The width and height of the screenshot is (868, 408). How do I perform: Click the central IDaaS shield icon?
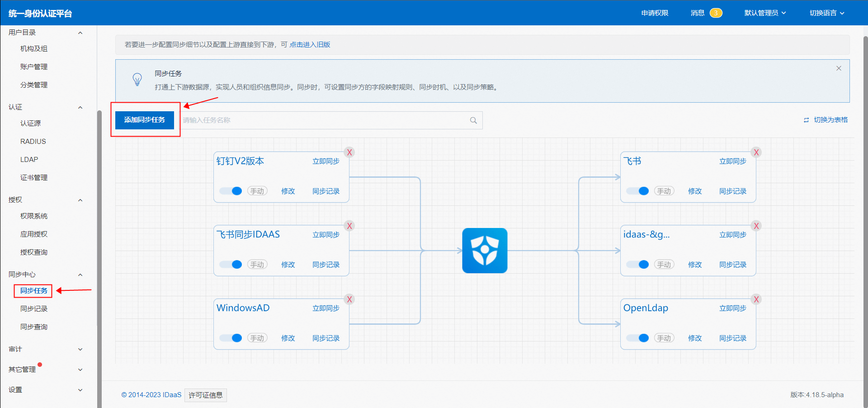point(485,251)
